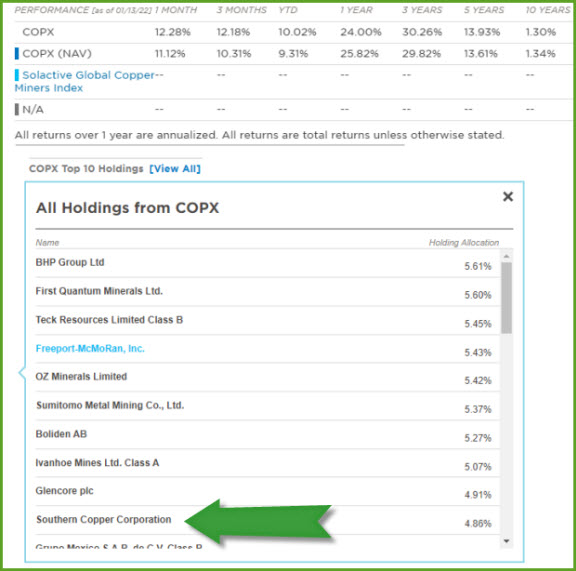The image size is (576, 571).
Task: Open the Solactive Global Copper Miners Index link
Action: point(84,81)
